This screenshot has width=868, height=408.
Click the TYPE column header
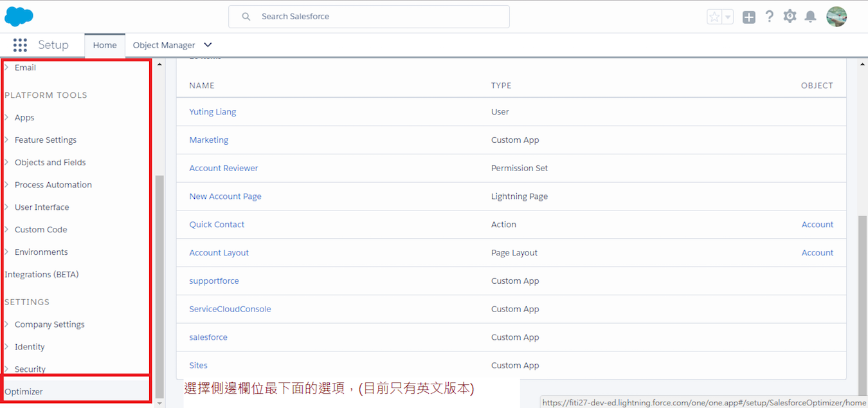pyautogui.click(x=502, y=86)
